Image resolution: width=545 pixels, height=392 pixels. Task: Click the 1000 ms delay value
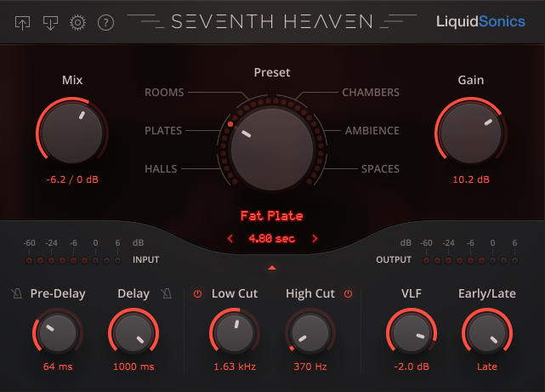(133, 366)
